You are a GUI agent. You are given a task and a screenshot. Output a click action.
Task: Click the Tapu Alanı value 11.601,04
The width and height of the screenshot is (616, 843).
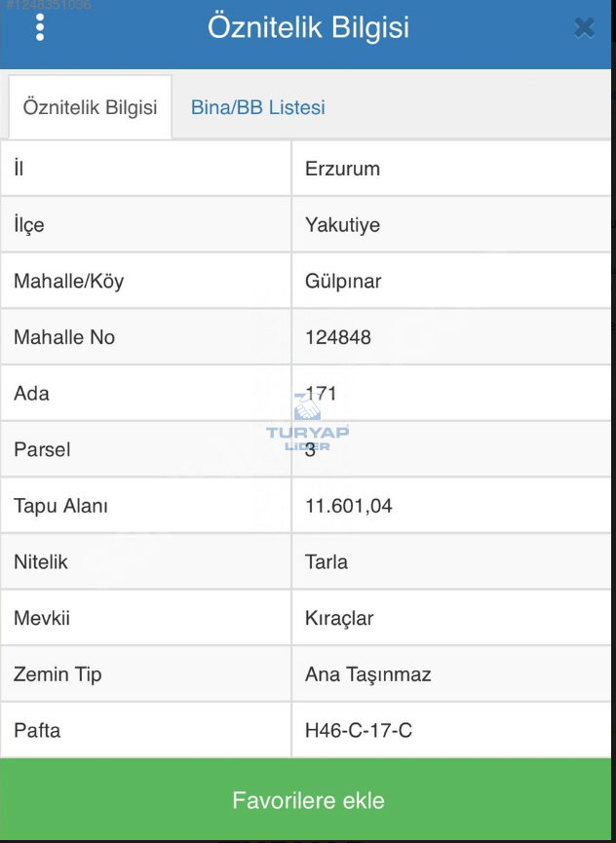click(349, 506)
